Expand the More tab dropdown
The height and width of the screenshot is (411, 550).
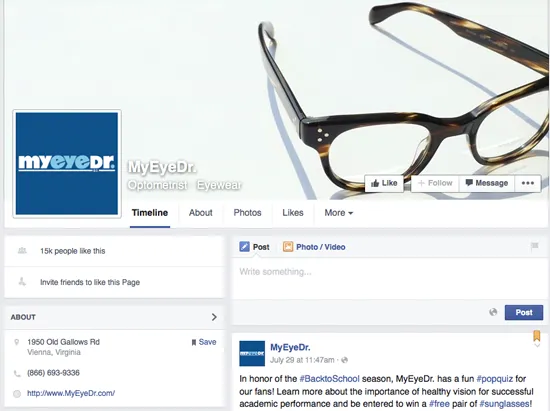[x=338, y=213]
